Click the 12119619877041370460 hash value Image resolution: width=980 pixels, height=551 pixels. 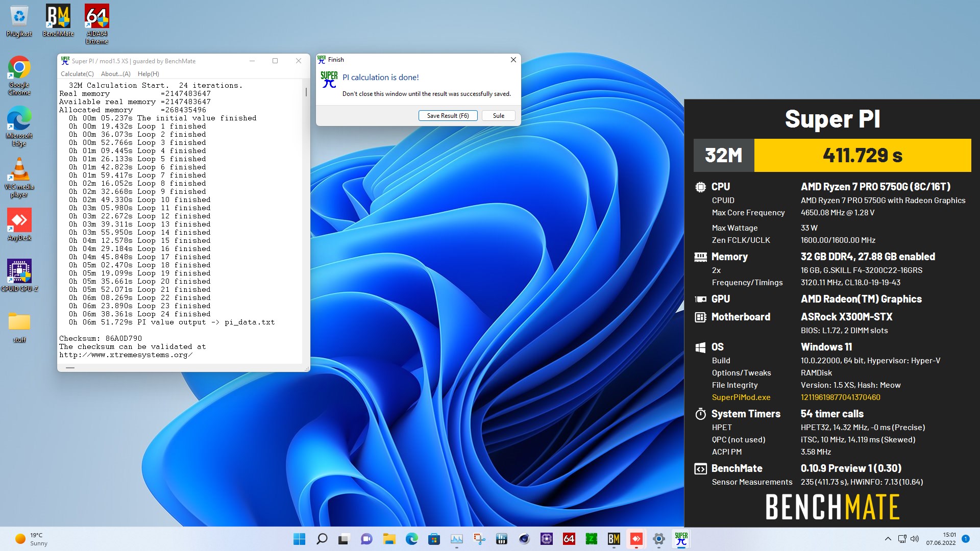[840, 397]
